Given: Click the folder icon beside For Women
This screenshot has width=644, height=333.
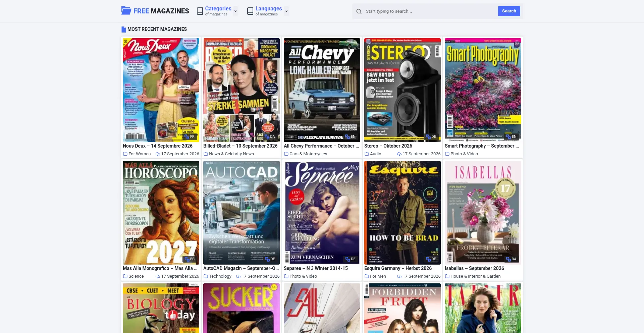Looking at the screenshot, I should (x=125, y=154).
